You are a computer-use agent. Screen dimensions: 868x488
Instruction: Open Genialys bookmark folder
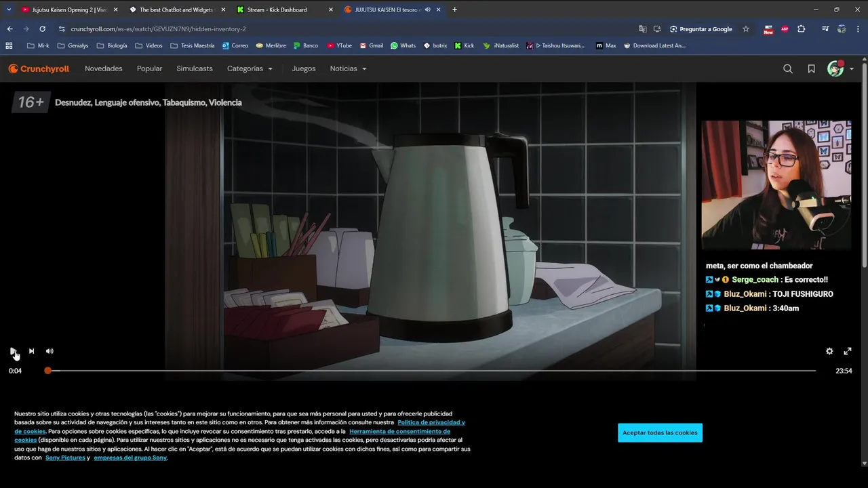coord(74,45)
